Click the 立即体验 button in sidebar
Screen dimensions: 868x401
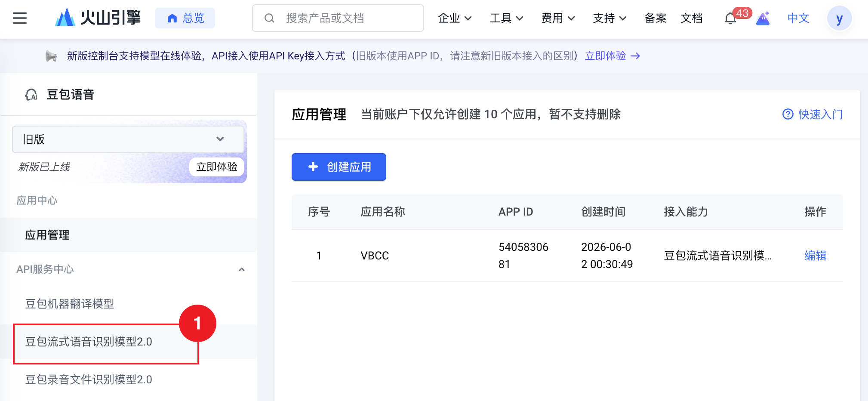click(x=217, y=167)
